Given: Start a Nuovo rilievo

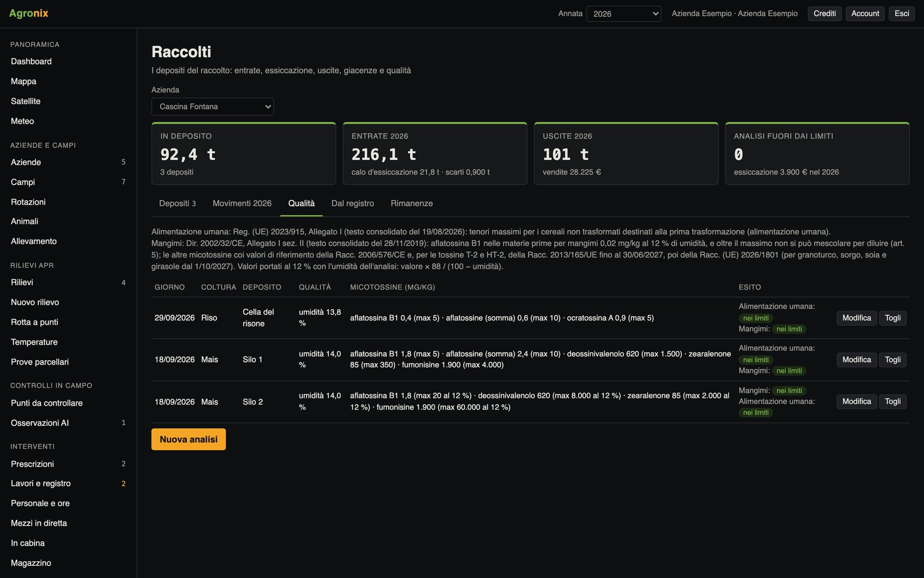Looking at the screenshot, I should 68,302.
